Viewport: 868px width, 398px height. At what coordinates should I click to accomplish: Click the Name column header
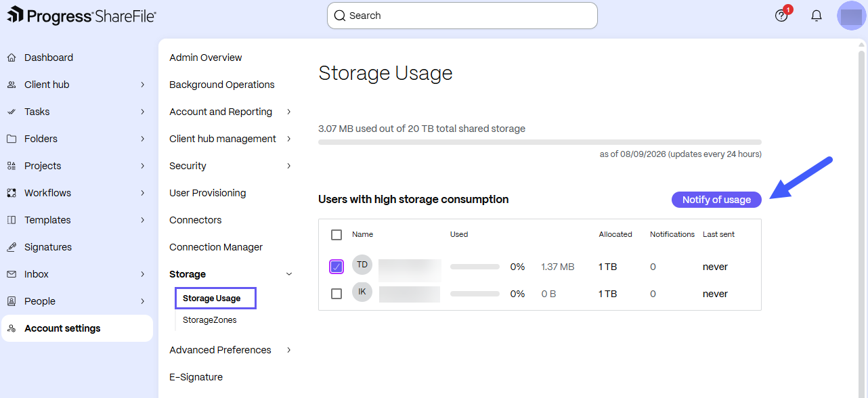tap(362, 234)
